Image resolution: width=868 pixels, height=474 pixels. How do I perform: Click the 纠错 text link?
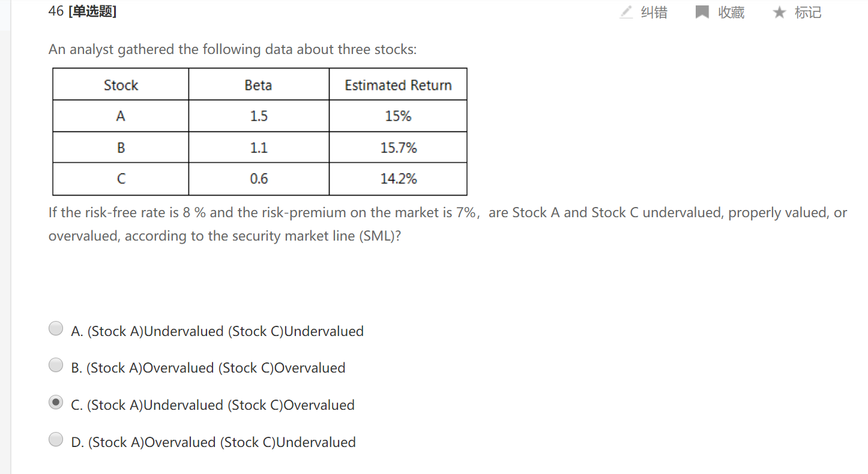[x=654, y=12]
